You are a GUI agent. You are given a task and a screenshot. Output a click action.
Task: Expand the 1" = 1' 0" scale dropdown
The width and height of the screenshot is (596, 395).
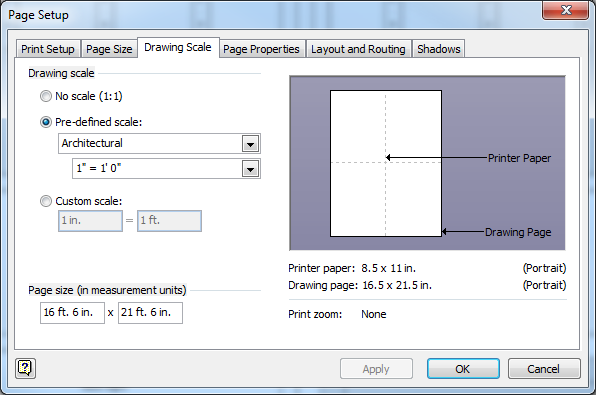(166, 168)
